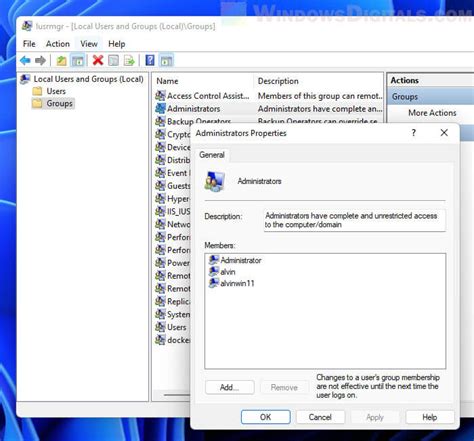Image resolution: width=474 pixels, height=441 pixels.
Task: Select the General tab in Administrators Properties
Action: tap(212, 155)
